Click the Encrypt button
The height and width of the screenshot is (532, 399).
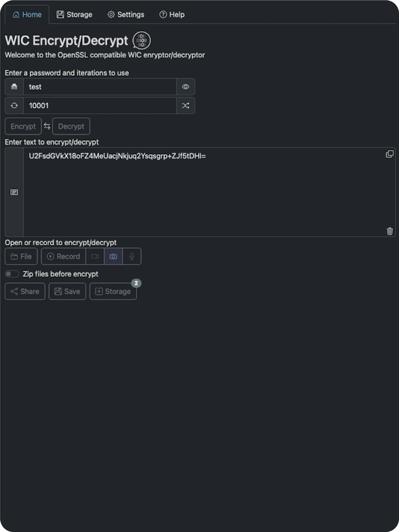[x=23, y=126]
